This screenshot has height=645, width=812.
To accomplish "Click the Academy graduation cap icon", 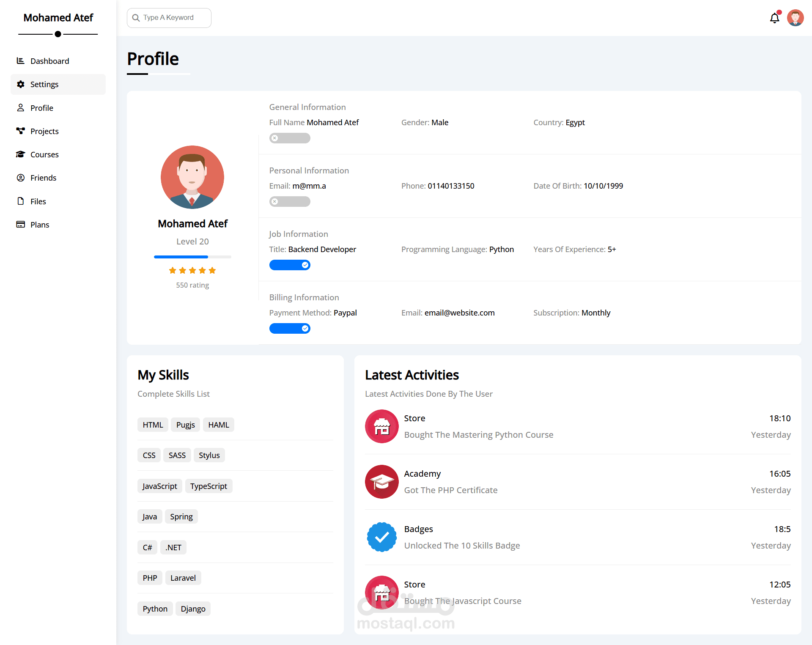I will tap(381, 482).
